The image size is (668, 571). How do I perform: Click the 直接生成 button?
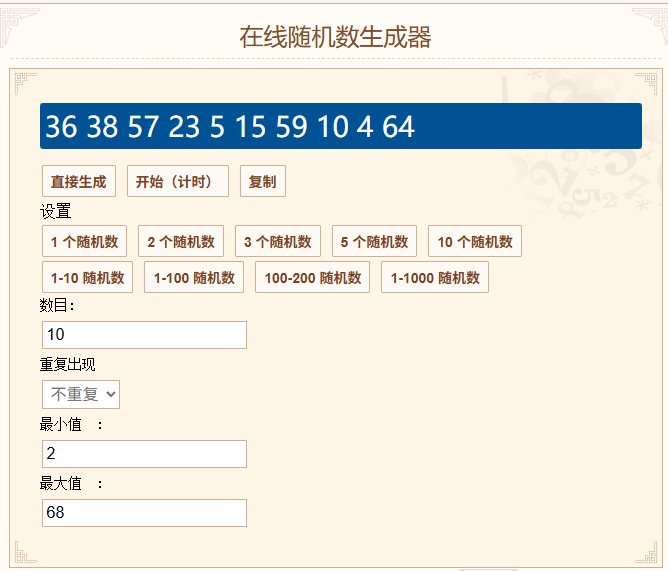79,181
